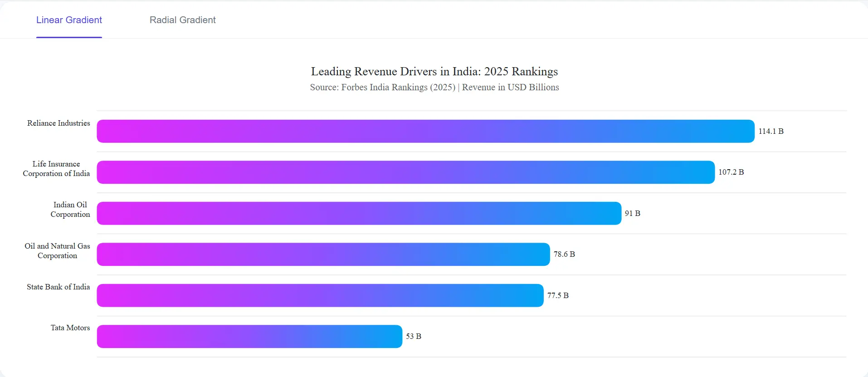Click the 'Tata Motors' axis label
This screenshot has height=377, width=868.
[70, 328]
